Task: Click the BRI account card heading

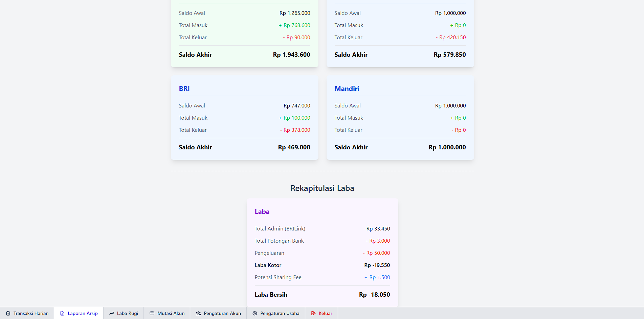Action: click(x=184, y=89)
